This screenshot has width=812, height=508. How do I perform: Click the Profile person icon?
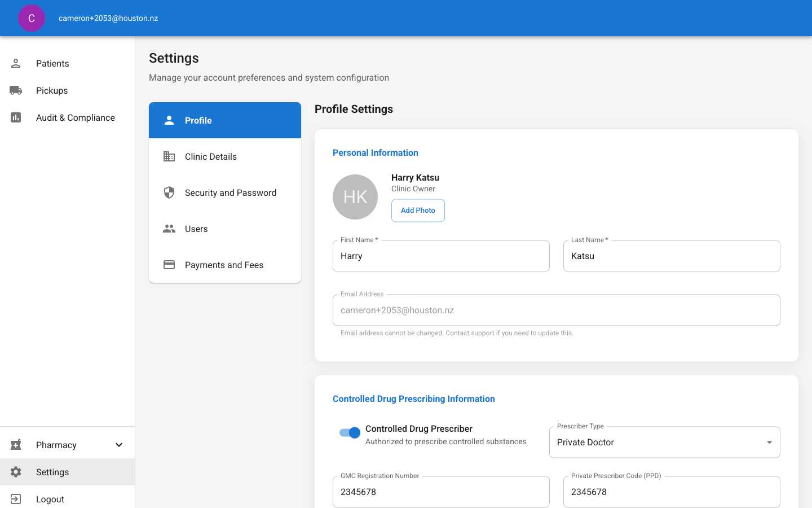169,120
